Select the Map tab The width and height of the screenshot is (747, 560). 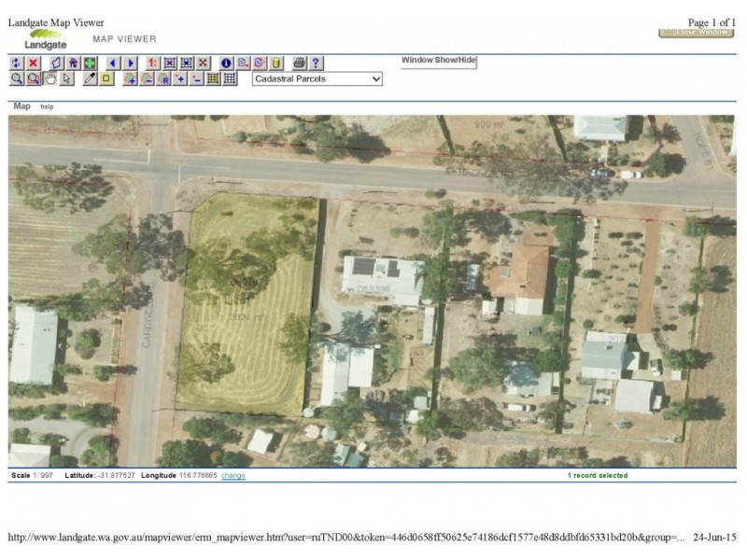point(21,106)
